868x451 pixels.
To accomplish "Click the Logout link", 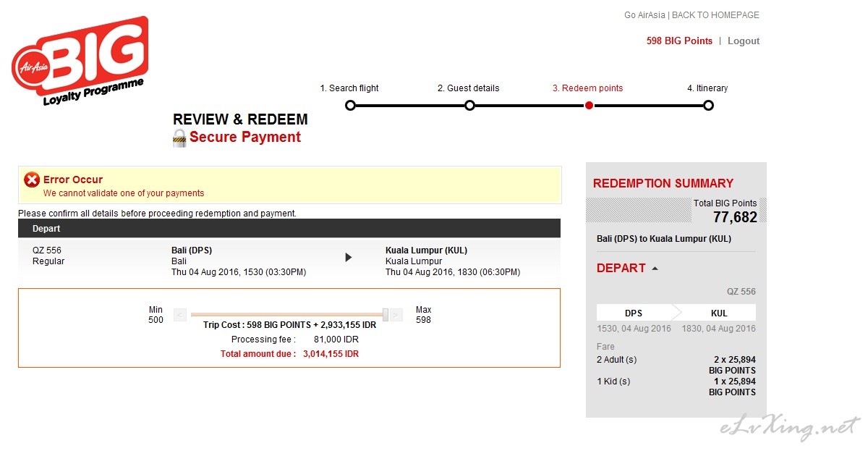I will [x=744, y=41].
